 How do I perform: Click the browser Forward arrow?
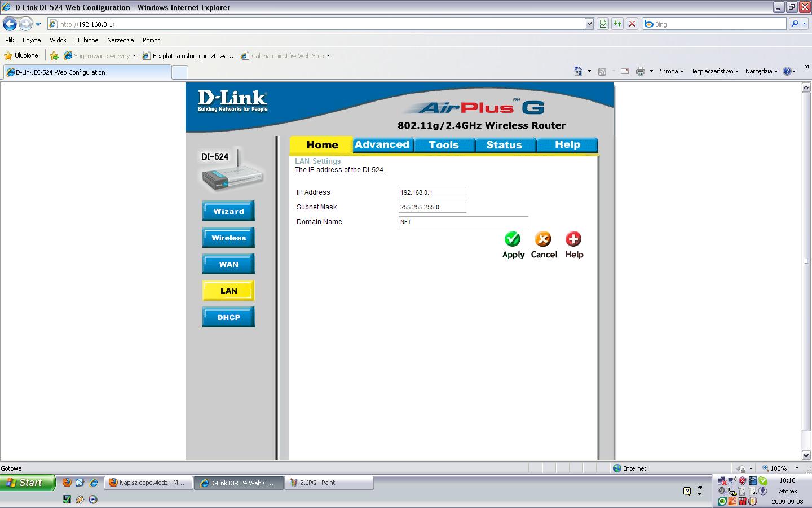[x=25, y=24]
